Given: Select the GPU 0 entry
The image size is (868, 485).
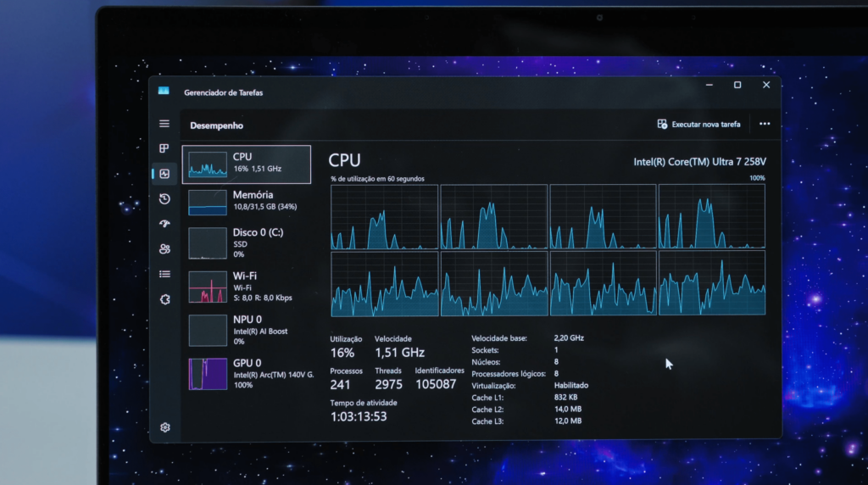Looking at the screenshot, I should [247, 374].
